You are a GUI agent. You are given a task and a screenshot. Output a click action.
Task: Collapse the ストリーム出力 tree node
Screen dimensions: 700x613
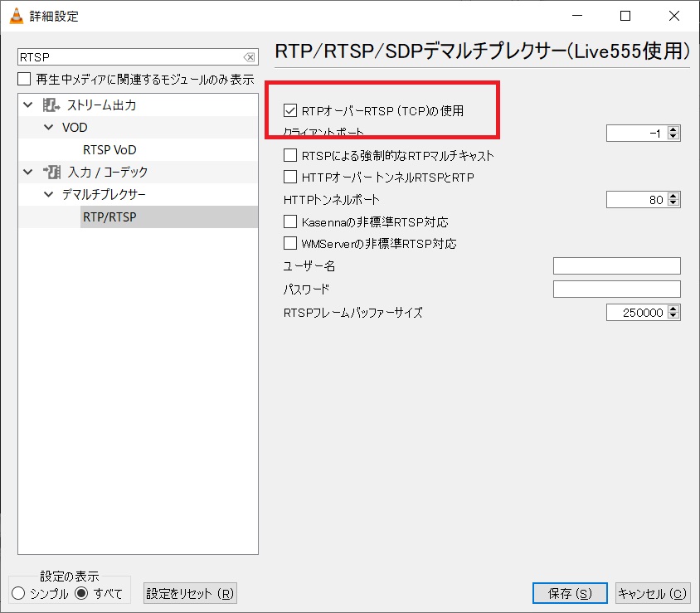coord(27,105)
